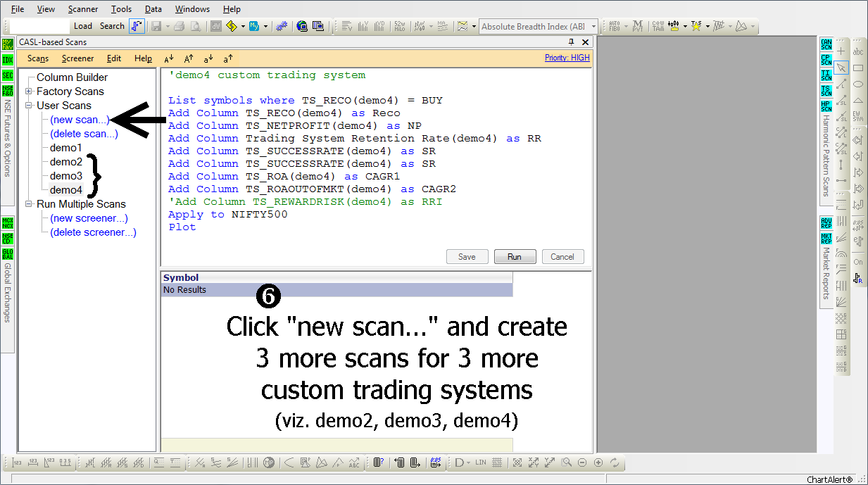Open the Data menu
The height and width of the screenshot is (485, 868).
(153, 9)
